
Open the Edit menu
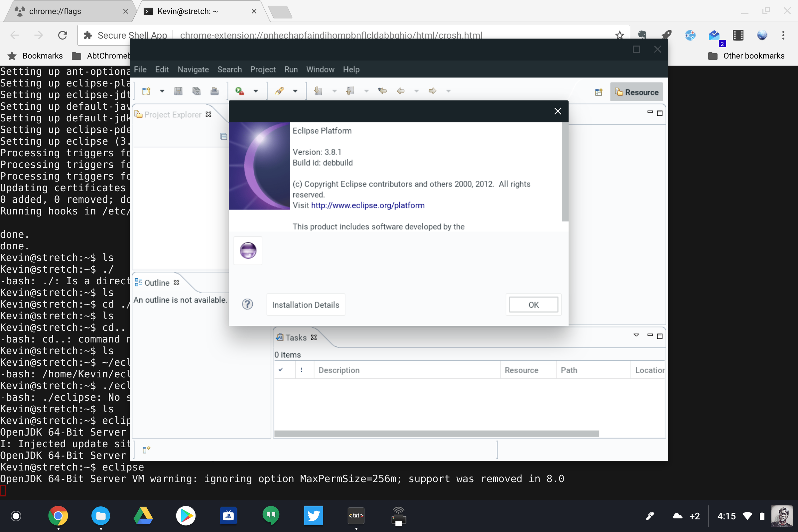click(x=162, y=69)
